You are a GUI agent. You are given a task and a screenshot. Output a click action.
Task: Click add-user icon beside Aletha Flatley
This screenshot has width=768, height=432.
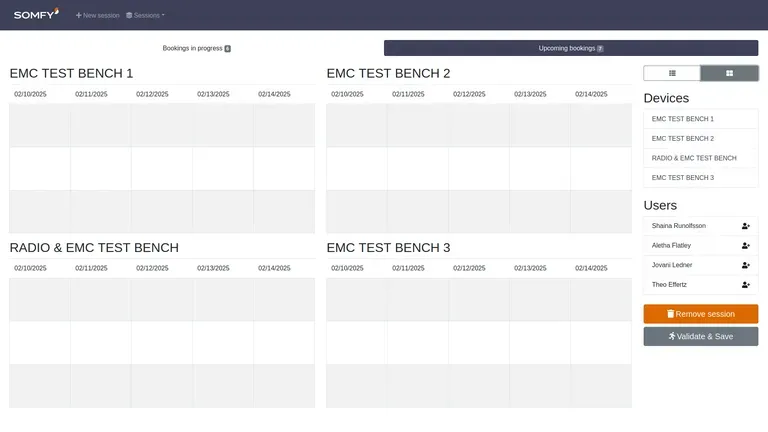(745, 245)
